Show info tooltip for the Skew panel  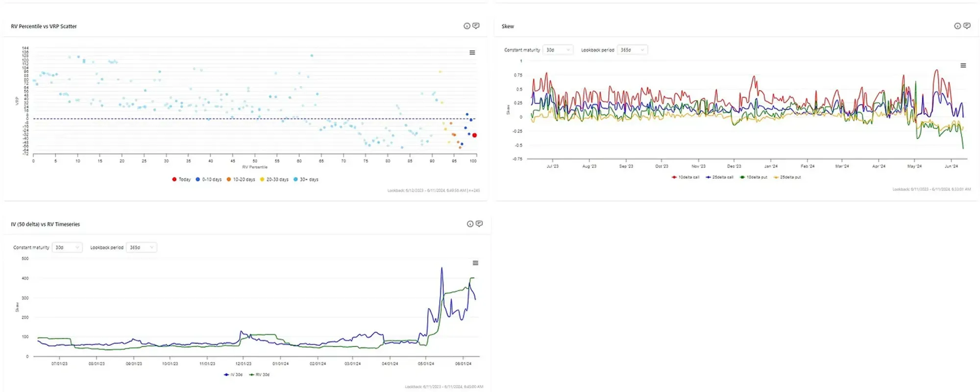(x=957, y=26)
